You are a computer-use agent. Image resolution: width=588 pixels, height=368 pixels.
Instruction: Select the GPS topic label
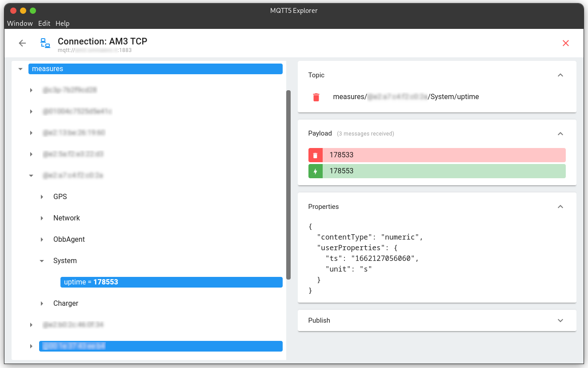(60, 197)
